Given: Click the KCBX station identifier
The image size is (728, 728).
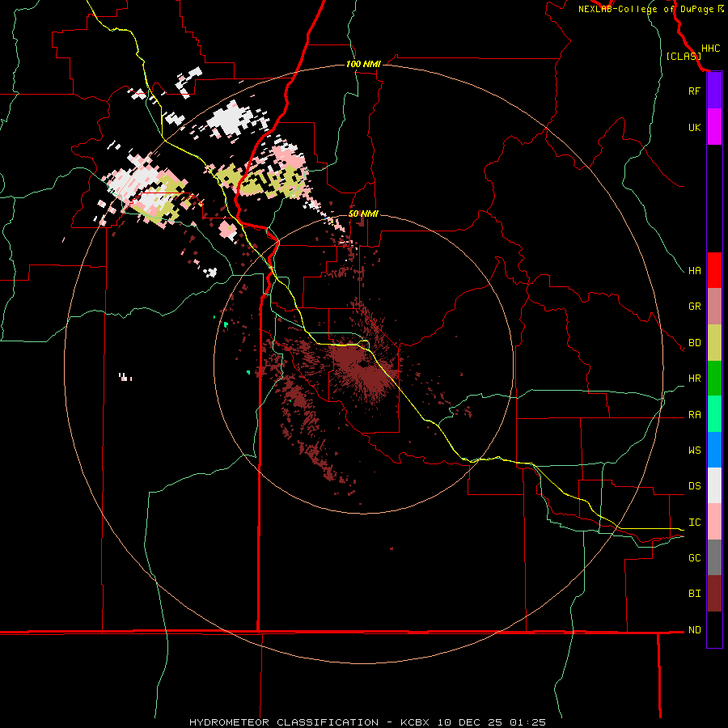Looking at the screenshot, I should pyautogui.click(x=415, y=722).
